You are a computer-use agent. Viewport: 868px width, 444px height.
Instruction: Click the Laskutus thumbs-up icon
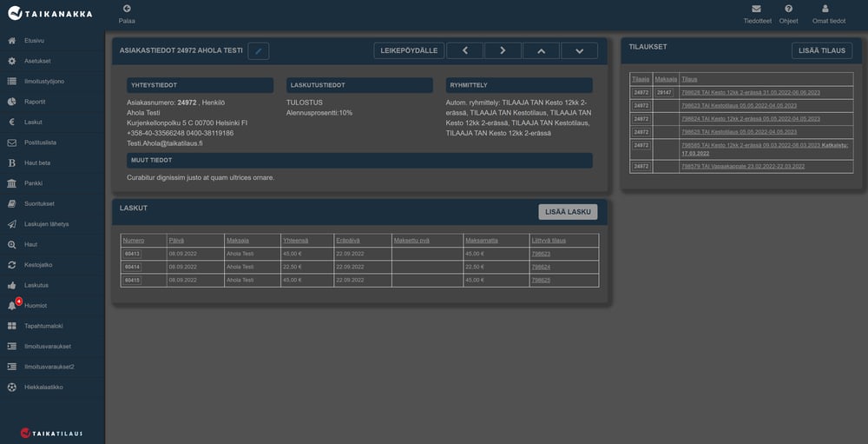click(x=11, y=285)
